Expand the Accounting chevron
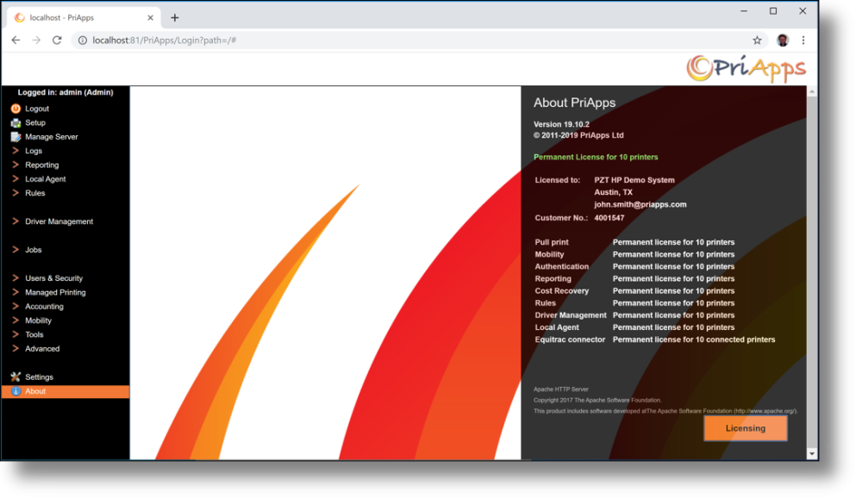 (16, 306)
